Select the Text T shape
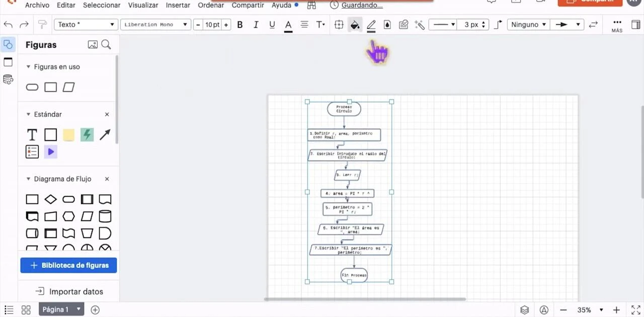 click(32, 135)
